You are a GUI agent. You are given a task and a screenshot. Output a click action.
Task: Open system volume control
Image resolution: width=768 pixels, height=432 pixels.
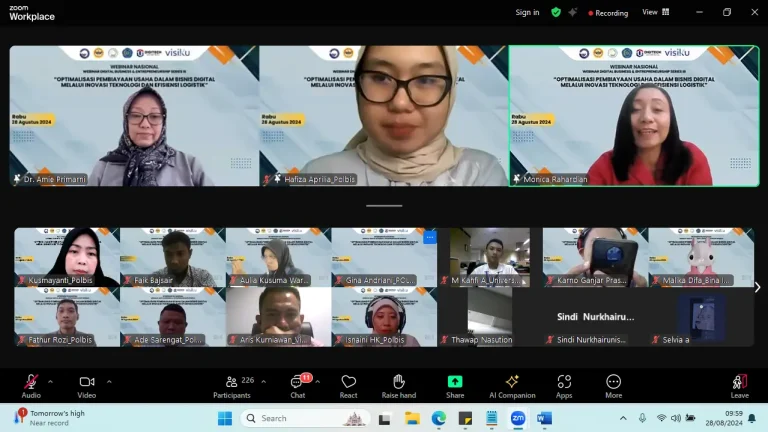[676, 418]
